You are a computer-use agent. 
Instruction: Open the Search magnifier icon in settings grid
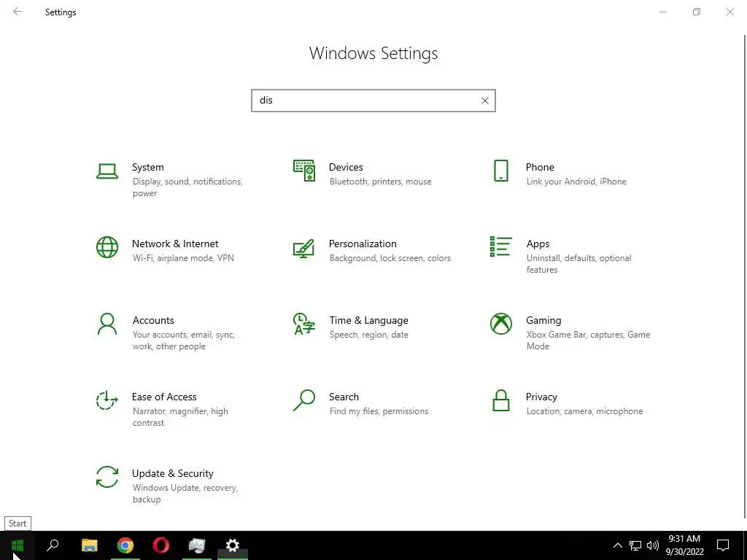point(304,400)
